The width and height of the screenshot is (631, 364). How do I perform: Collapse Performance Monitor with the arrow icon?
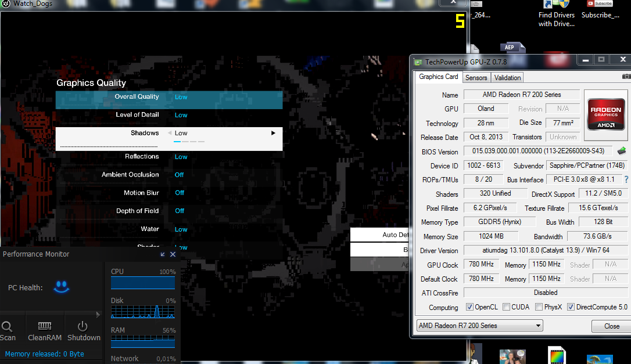[x=163, y=254]
